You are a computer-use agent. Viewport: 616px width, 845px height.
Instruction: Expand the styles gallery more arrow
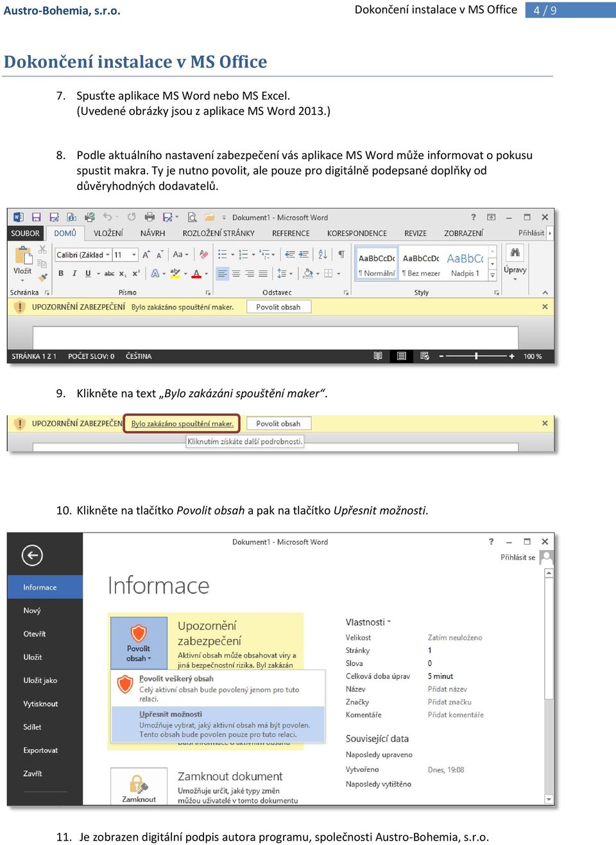click(x=493, y=276)
